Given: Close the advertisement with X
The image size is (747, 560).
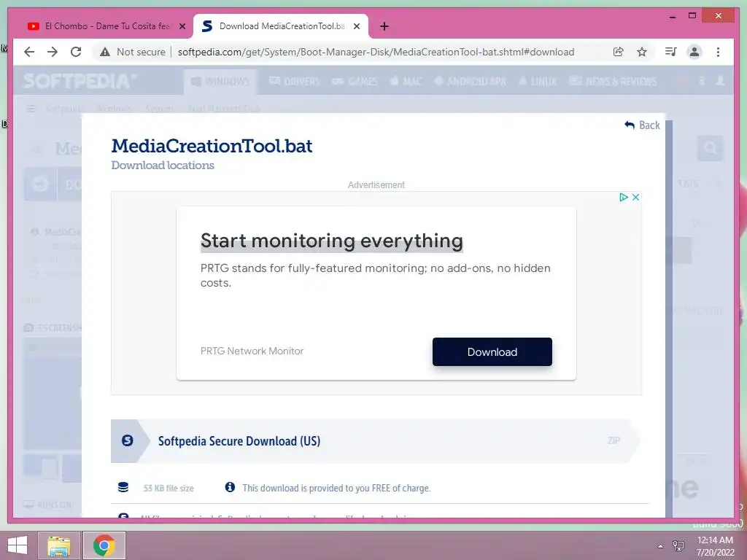Looking at the screenshot, I should (635, 197).
